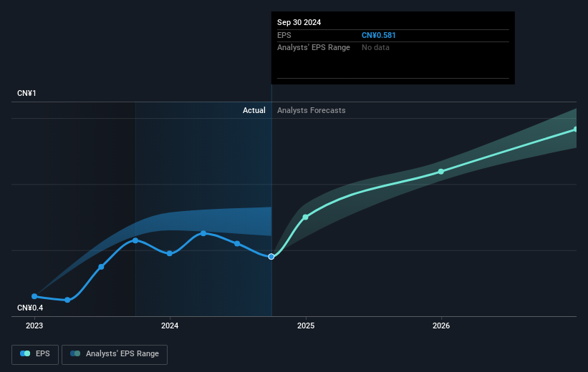Click the 'EPS' row label in tooltip
588x372 pixels.
[284, 35]
